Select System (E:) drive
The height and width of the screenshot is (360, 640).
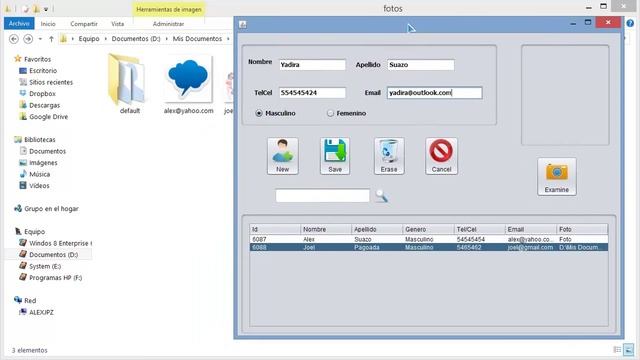pyautogui.click(x=40, y=266)
